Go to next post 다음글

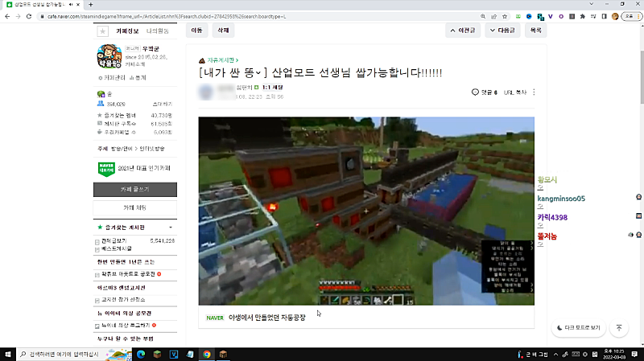tap(502, 31)
